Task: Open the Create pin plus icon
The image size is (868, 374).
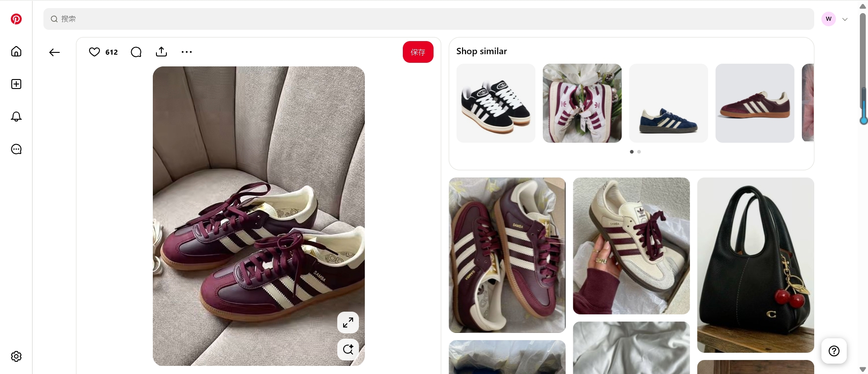Action: pos(16,84)
